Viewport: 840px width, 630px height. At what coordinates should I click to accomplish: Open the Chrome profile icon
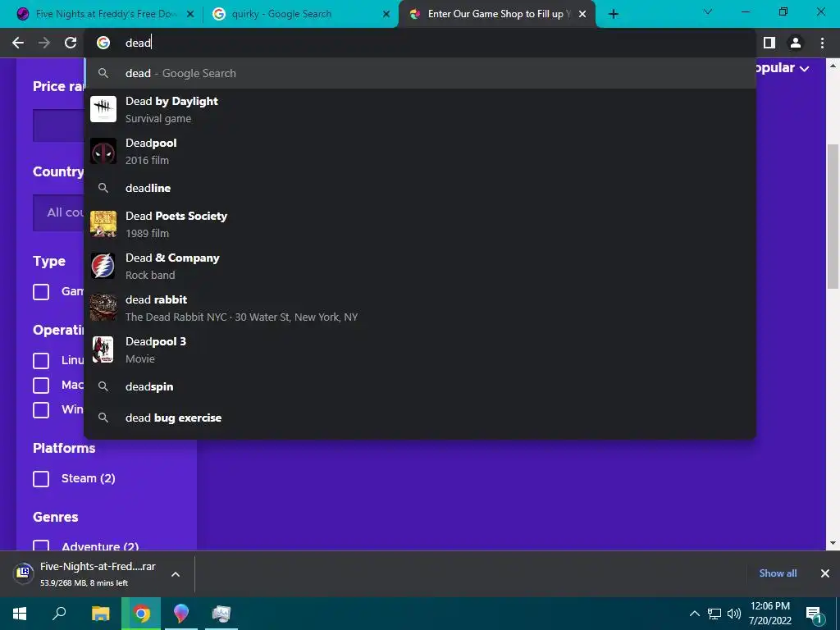point(796,43)
